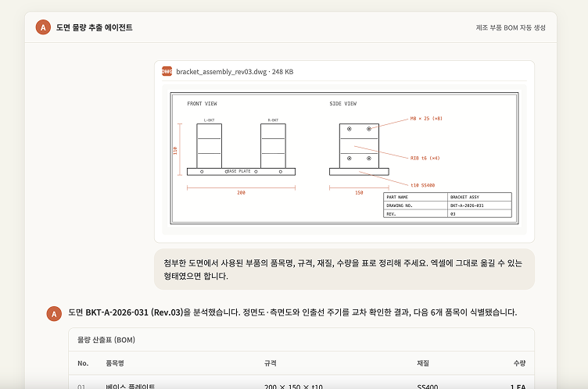Click the t10 SS400 callout in drawing

point(422,185)
